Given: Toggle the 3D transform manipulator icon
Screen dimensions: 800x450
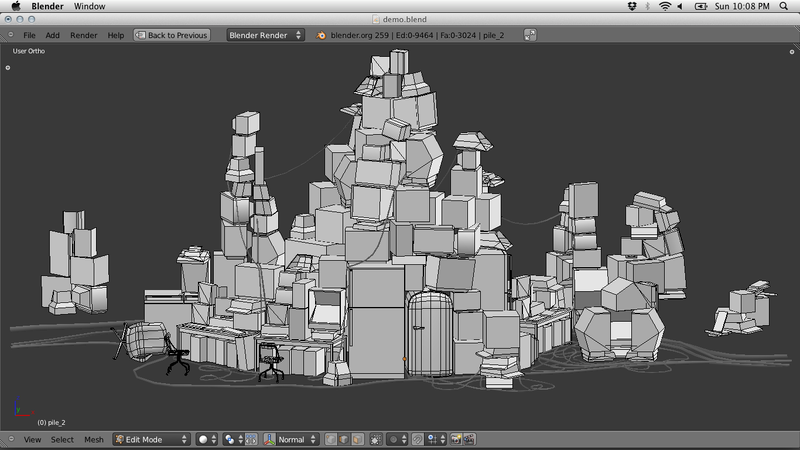Looking at the screenshot, I should 269,439.
